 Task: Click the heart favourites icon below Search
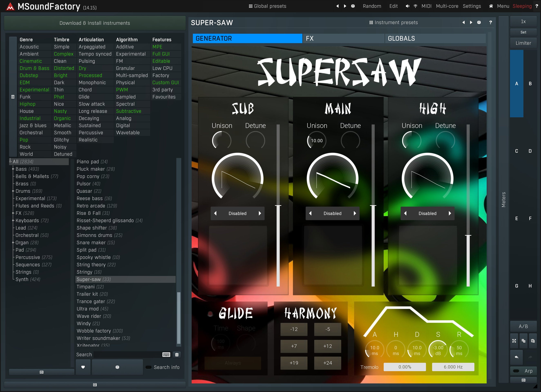[x=83, y=367]
